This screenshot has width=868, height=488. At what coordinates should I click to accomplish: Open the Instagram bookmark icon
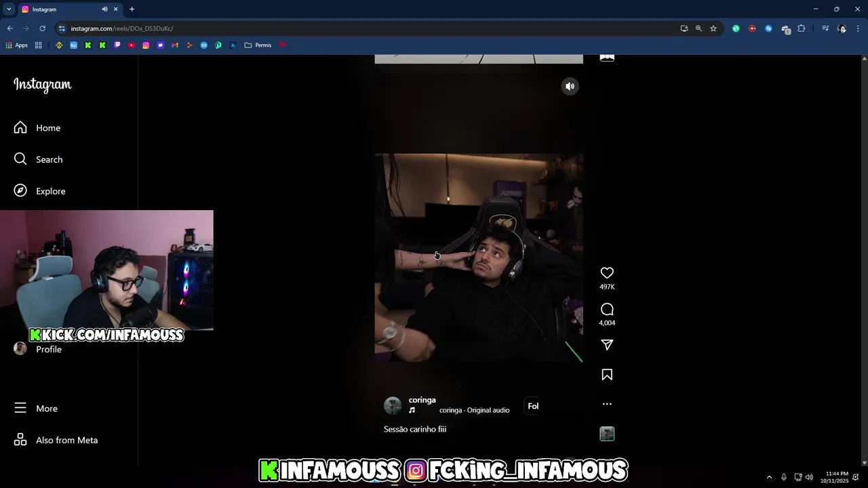coord(146,45)
